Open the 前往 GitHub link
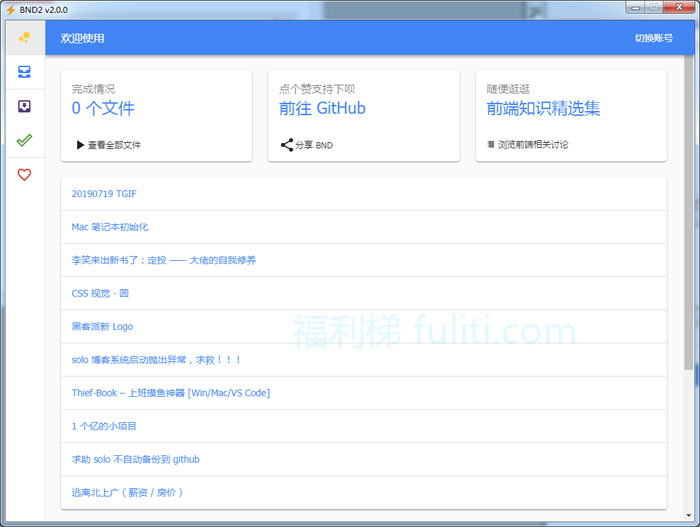The width and height of the screenshot is (700, 527). pos(322,108)
